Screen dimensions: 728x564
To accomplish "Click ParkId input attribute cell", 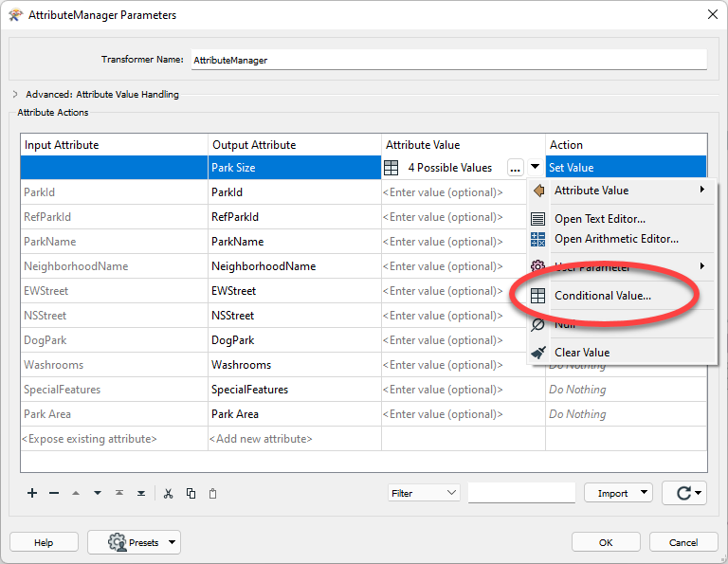I will point(114,192).
